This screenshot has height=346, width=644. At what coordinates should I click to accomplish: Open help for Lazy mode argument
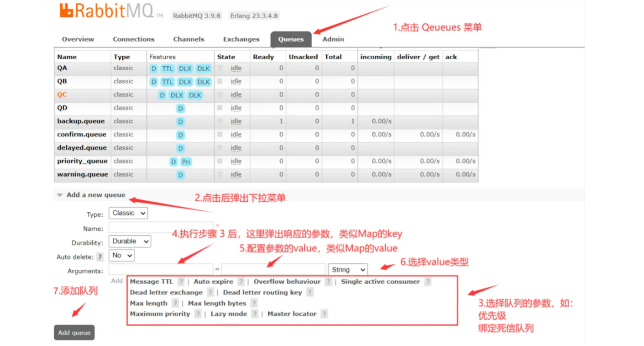click(x=255, y=314)
